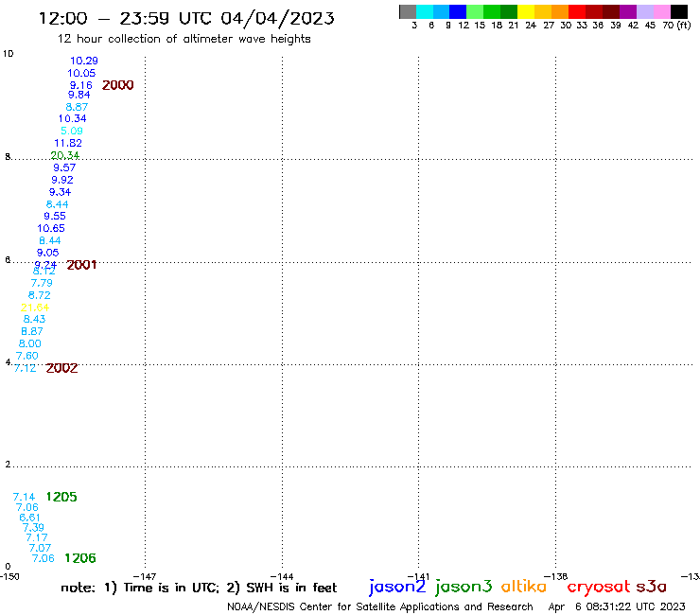Click the wave height value 9.57
Screen dimensions: 700x615
coord(64,167)
